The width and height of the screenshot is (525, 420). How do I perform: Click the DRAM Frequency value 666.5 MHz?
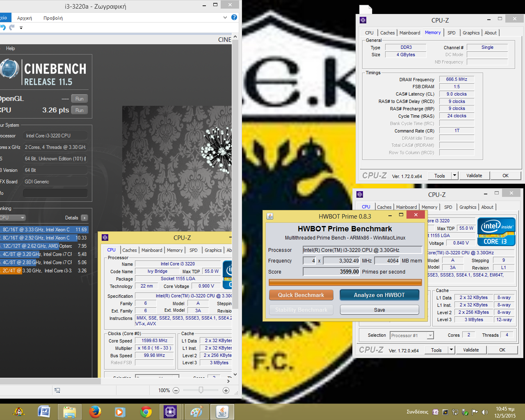[457, 79]
